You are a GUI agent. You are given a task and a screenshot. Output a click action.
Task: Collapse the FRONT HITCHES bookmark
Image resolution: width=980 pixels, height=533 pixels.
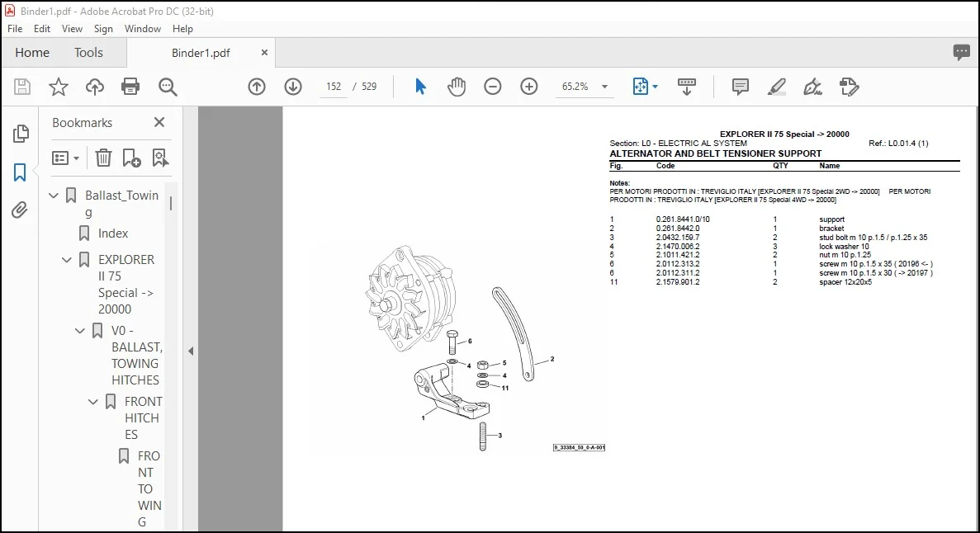(x=93, y=402)
